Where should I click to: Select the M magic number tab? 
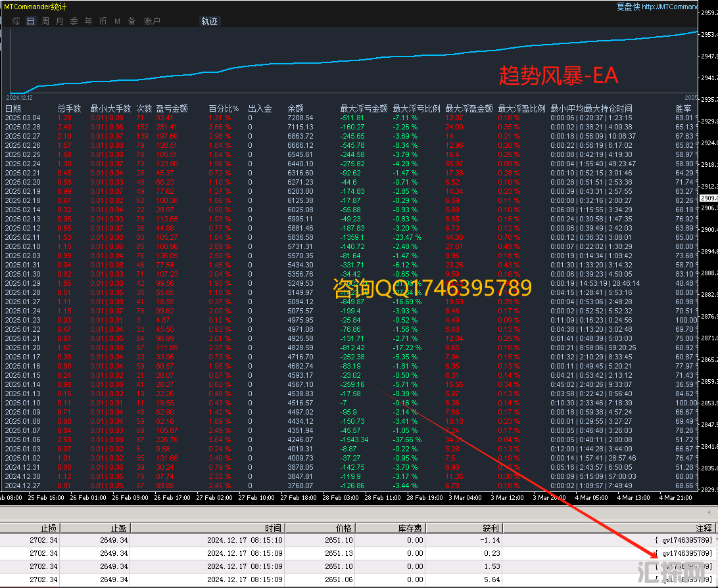[117, 21]
